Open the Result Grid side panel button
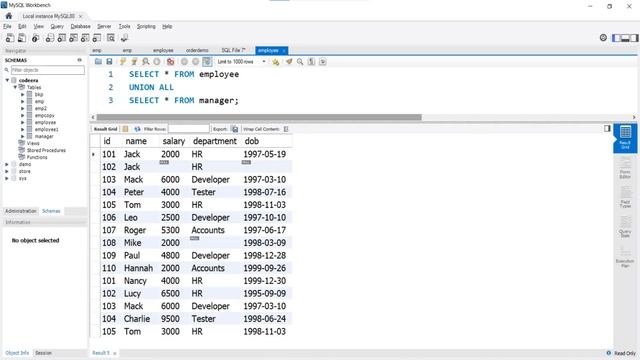 (625, 138)
